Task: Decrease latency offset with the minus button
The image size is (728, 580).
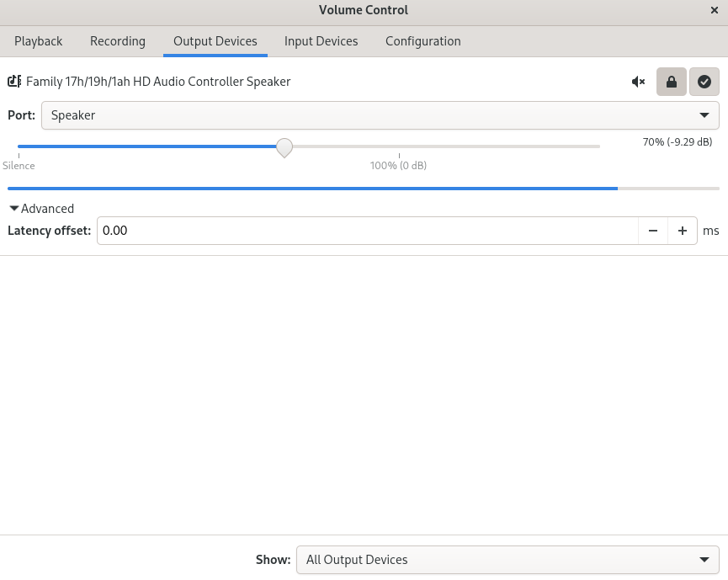Action: click(652, 230)
